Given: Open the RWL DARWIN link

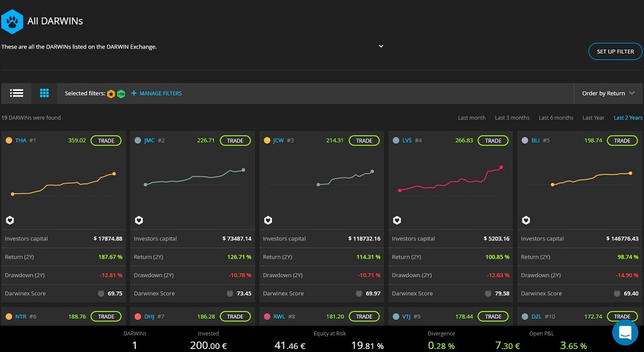Looking at the screenshot, I should [x=279, y=317].
